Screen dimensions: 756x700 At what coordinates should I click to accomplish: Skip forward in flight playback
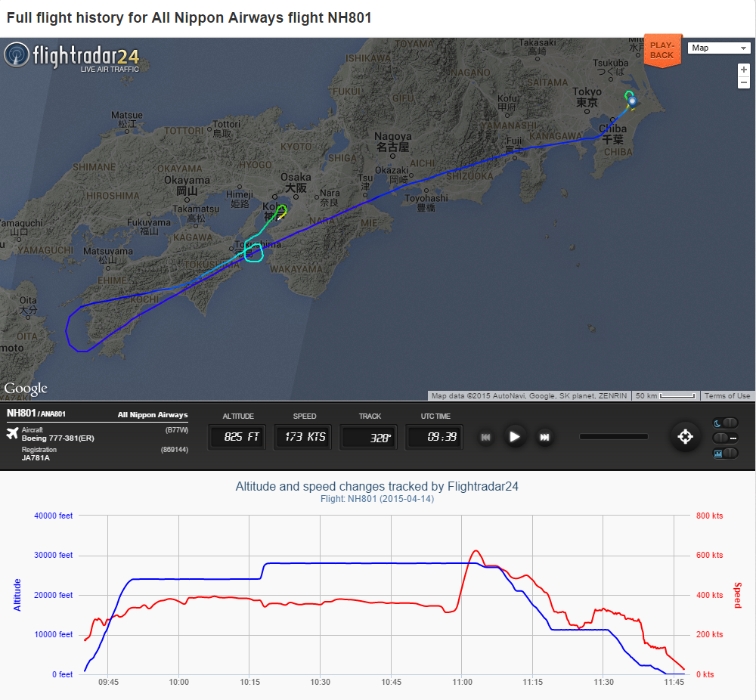point(544,437)
